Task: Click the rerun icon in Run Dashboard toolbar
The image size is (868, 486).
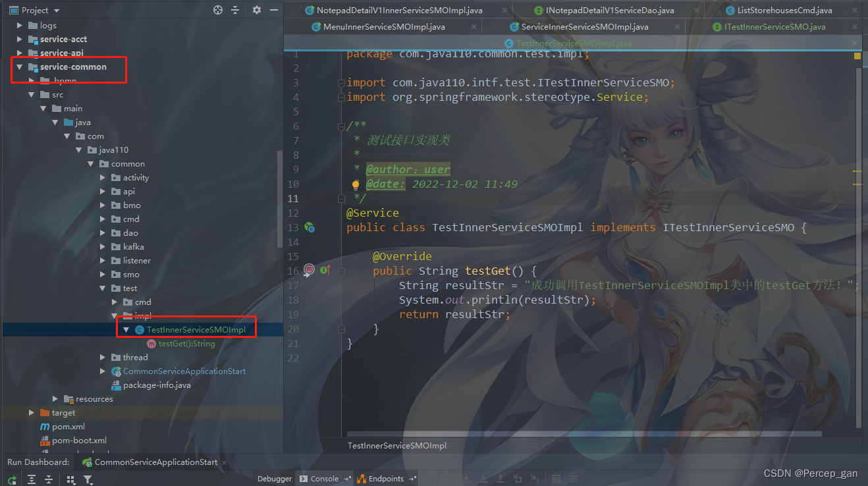Action: [x=12, y=480]
